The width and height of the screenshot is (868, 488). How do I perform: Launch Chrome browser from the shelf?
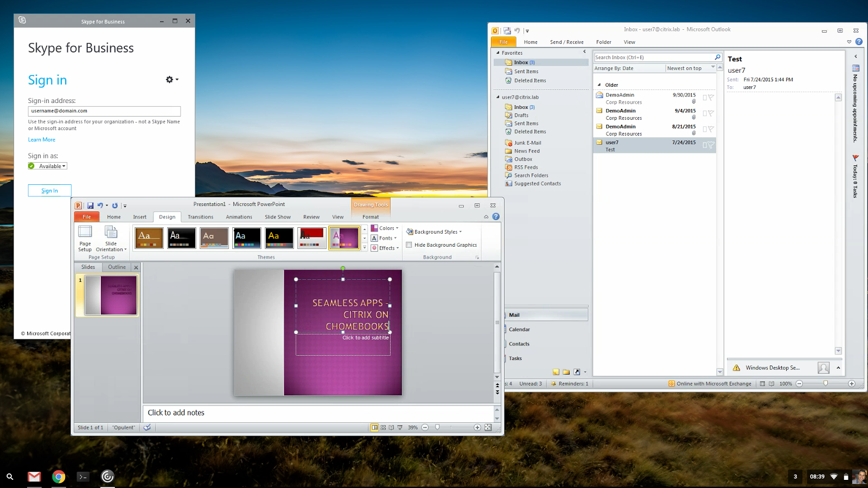(x=59, y=477)
